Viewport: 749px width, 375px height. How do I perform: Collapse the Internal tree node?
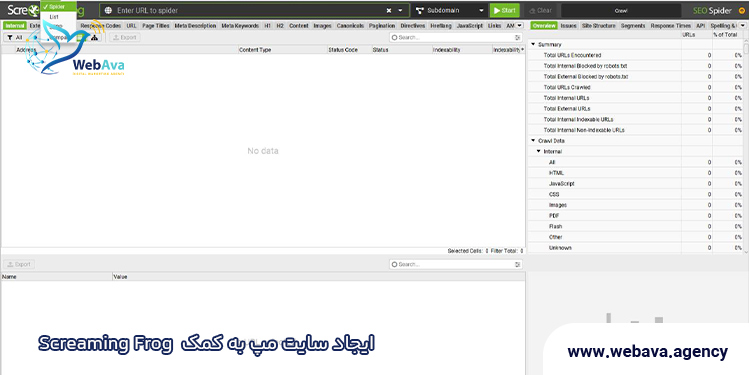click(539, 151)
